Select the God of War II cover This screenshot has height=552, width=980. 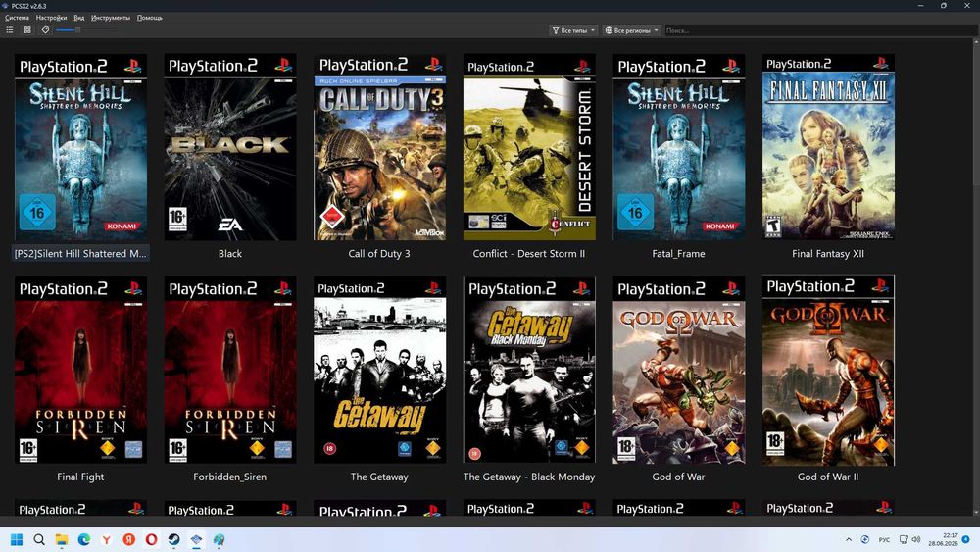coord(828,370)
